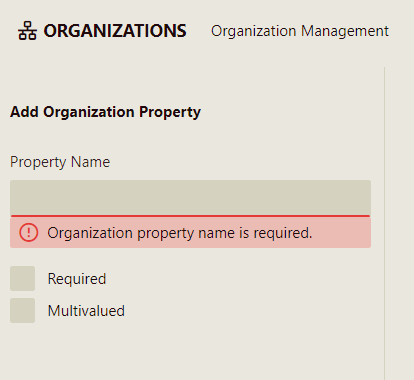Click the word required in the error text
This screenshot has height=380, width=414.
pos(283,233)
